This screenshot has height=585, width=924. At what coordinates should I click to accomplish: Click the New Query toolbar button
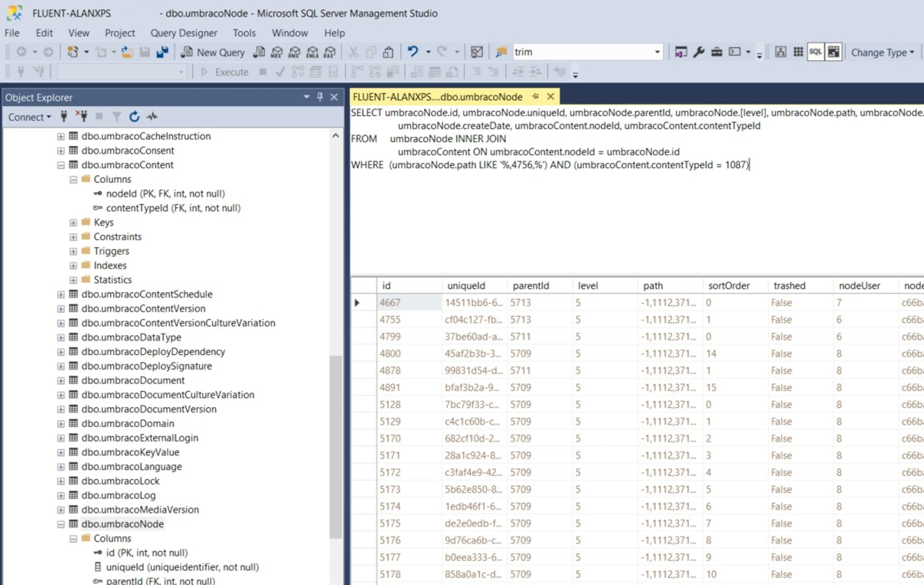click(213, 52)
